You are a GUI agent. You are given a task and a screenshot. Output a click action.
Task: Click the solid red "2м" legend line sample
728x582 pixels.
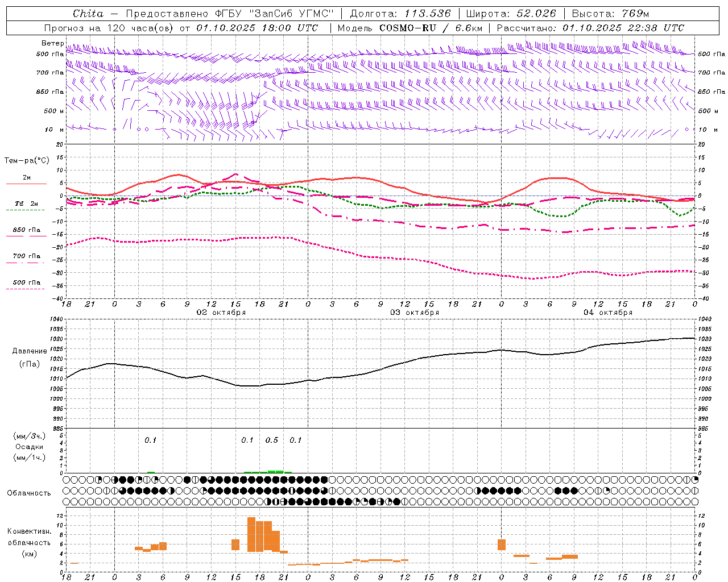[26, 184]
